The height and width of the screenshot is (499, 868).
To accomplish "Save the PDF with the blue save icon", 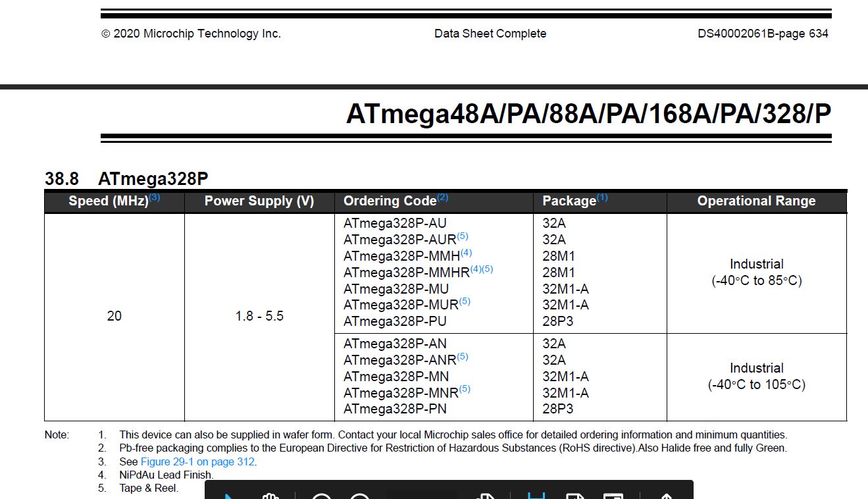I will 537,494.
